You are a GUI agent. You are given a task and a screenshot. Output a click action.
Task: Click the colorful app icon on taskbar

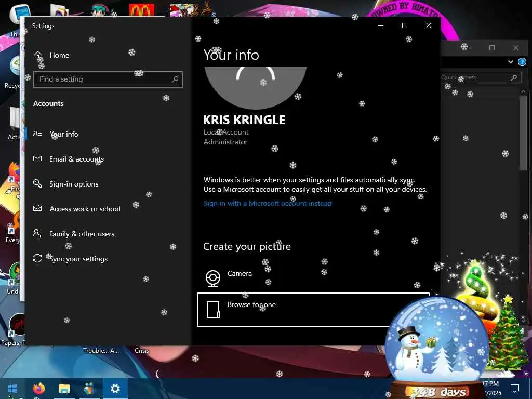point(89,389)
